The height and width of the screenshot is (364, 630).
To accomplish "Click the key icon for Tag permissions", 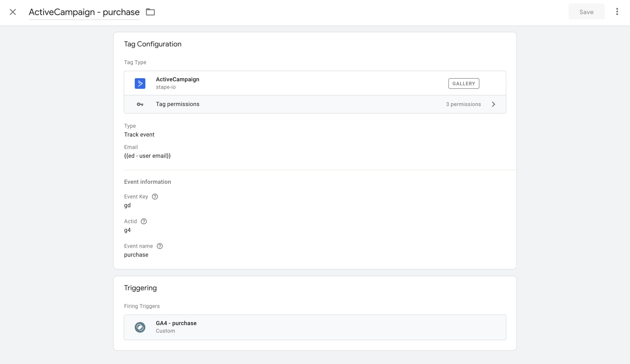I will coord(140,104).
